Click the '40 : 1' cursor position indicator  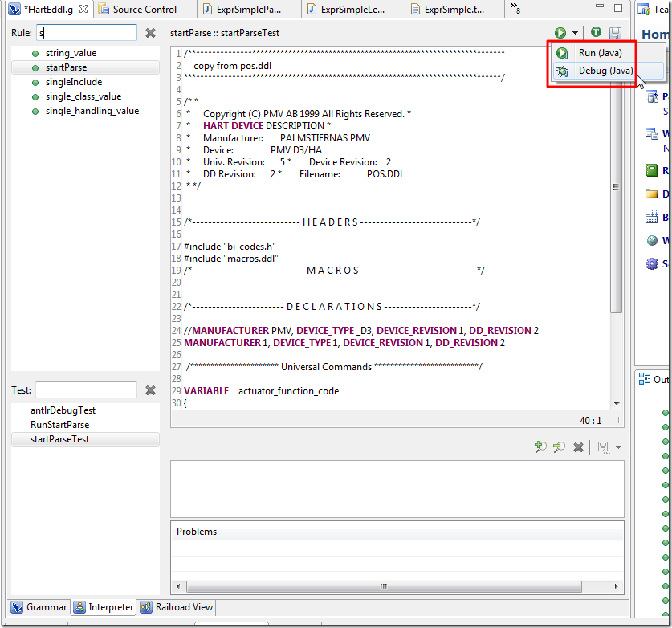(x=591, y=421)
